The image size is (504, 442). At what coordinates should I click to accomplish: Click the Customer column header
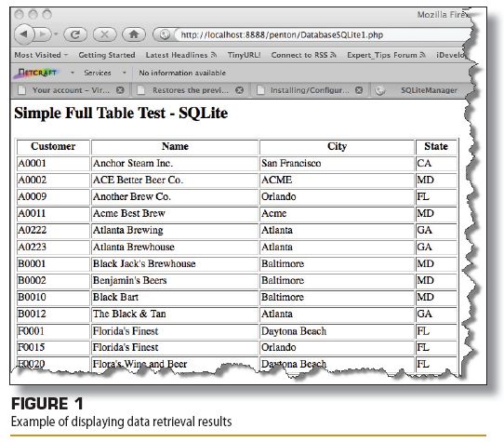[x=53, y=146]
